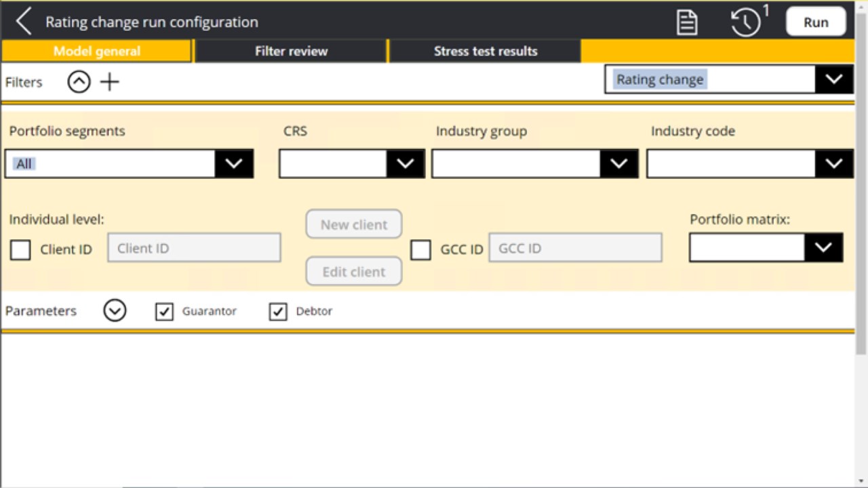The height and width of the screenshot is (488, 868).
Task: Open the Industry group dropdown
Action: click(x=535, y=163)
